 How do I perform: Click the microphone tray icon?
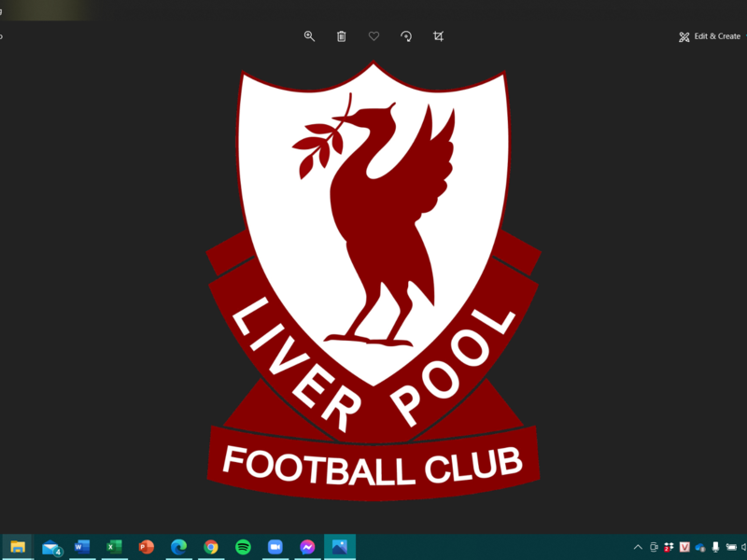click(715, 547)
